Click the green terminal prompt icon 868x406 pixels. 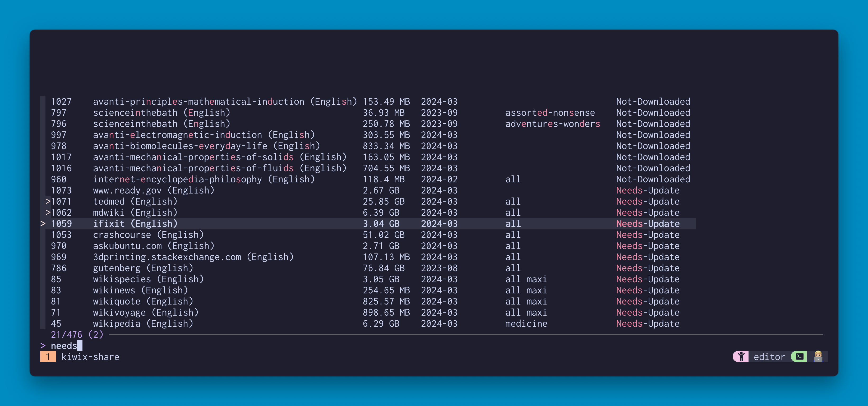pos(799,357)
